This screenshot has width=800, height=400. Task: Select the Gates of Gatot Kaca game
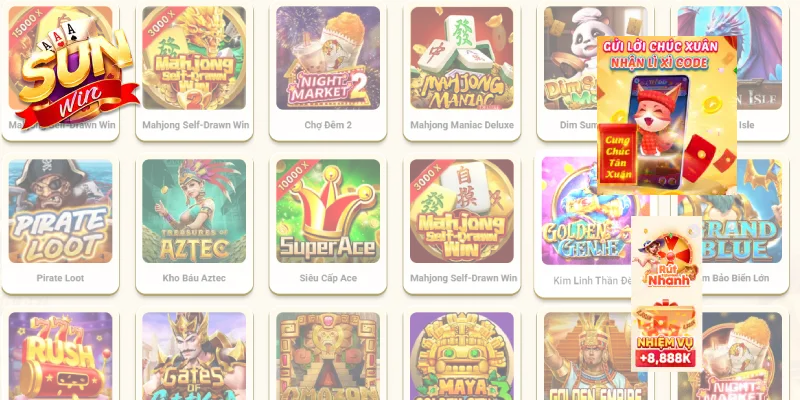(x=194, y=356)
